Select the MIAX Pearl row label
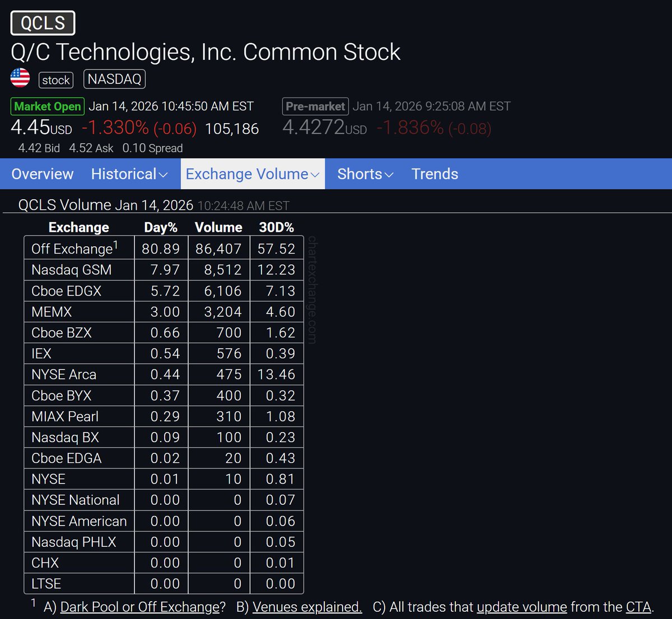672x619 pixels. 65,416
